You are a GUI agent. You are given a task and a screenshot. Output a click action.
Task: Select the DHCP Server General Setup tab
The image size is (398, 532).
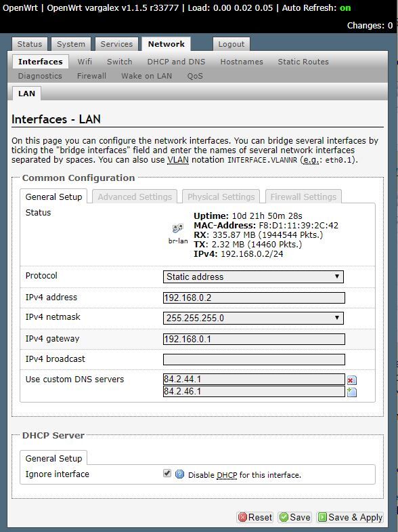tap(53, 458)
